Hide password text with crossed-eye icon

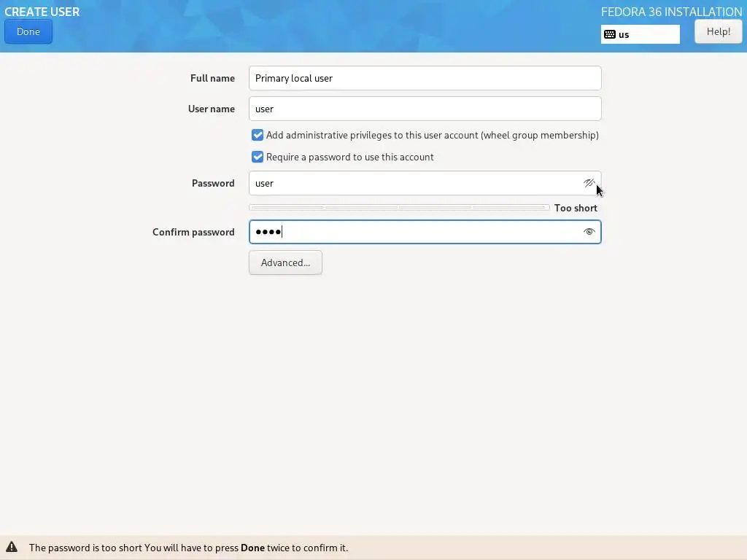[x=589, y=183]
